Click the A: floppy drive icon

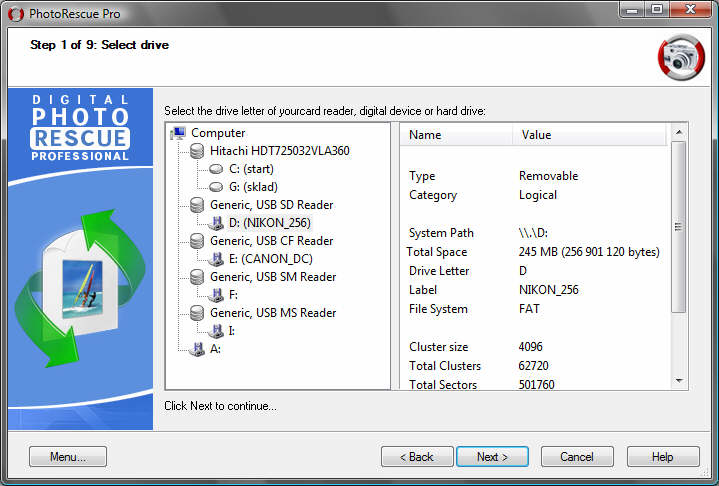coord(197,349)
